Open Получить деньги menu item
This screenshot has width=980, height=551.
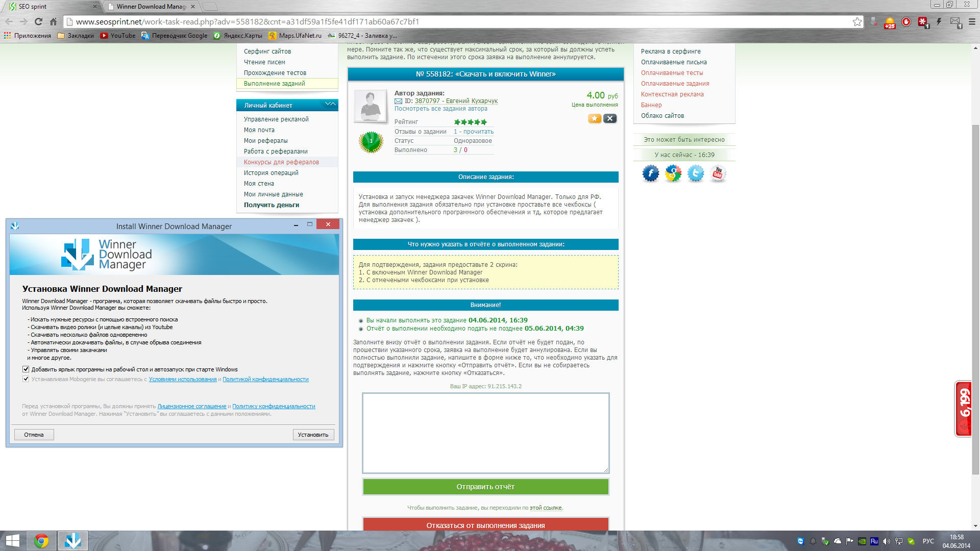272,205
